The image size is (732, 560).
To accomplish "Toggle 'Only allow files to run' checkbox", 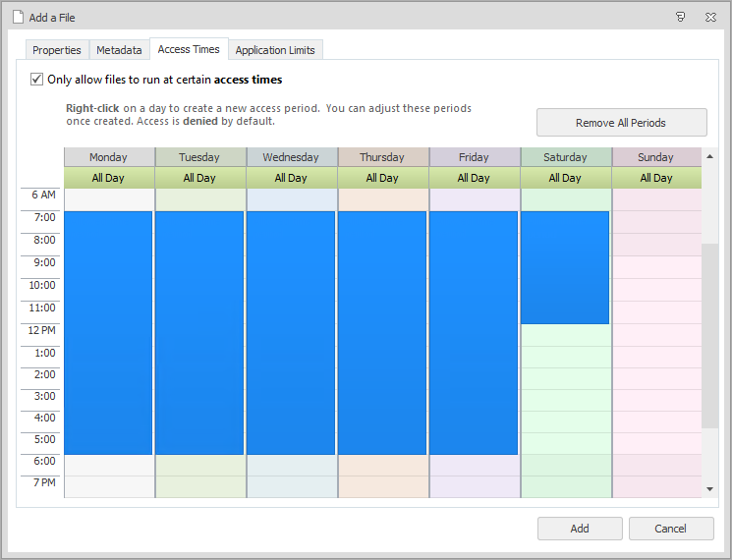I will [37, 80].
